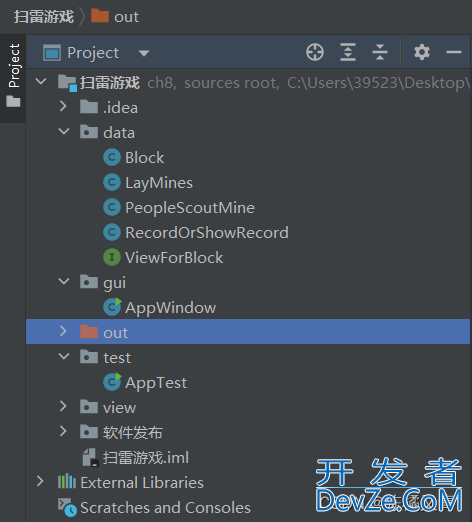The width and height of the screenshot is (472, 522).
Task: Expand the out folder
Action: coord(63,331)
